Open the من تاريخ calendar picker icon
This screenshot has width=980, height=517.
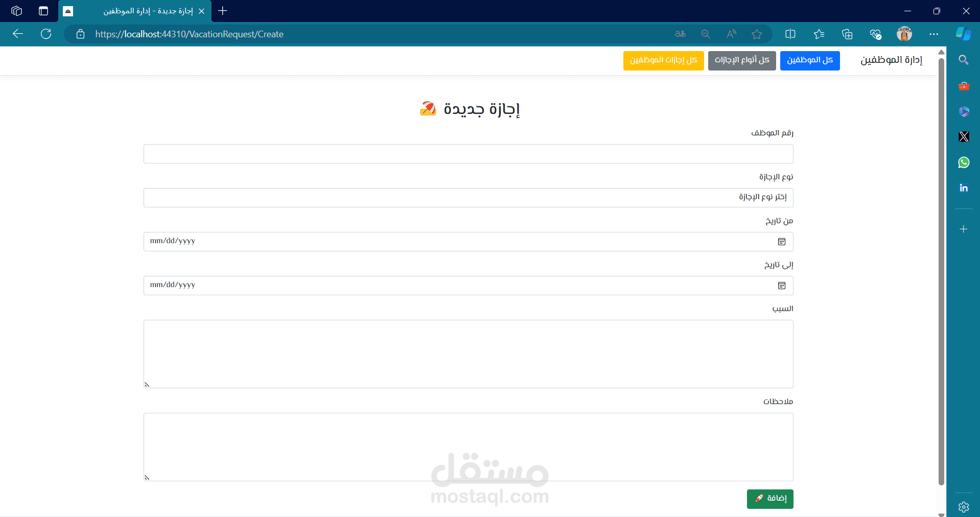782,242
